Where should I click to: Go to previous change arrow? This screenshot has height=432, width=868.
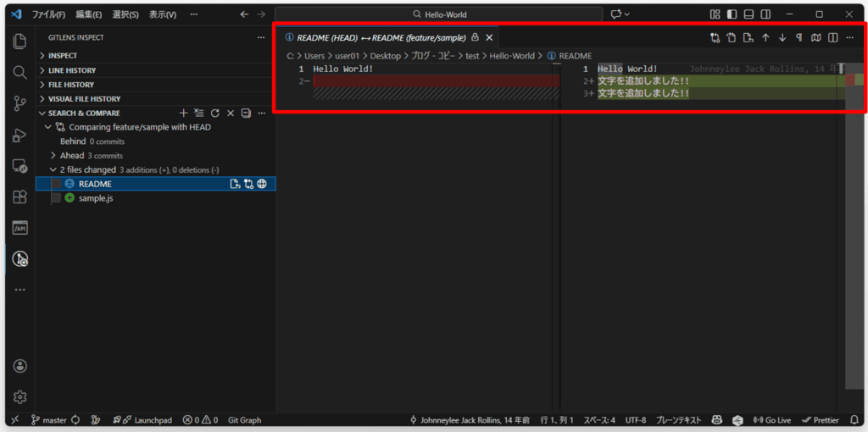pyautogui.click(x=765, y=37)
